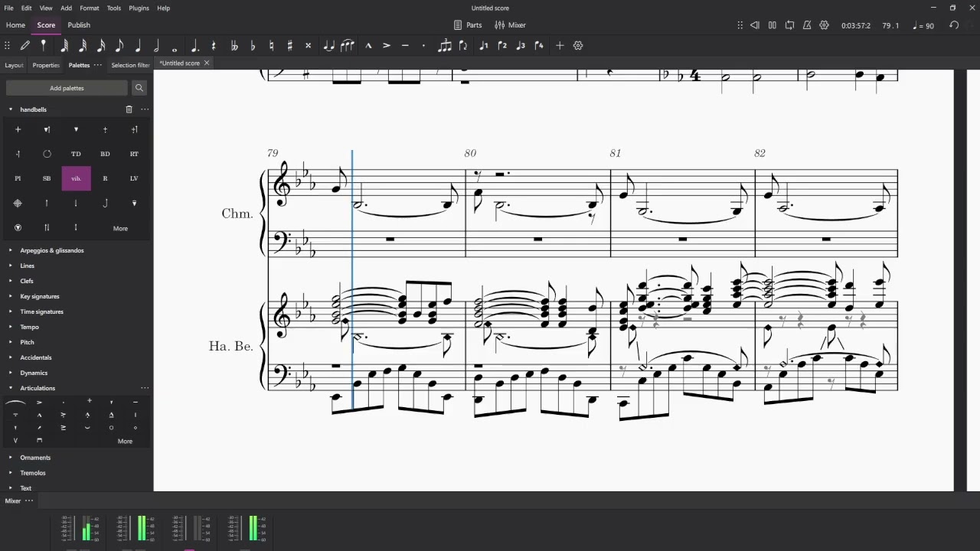Open the Parts dialog

pos(468,25)
